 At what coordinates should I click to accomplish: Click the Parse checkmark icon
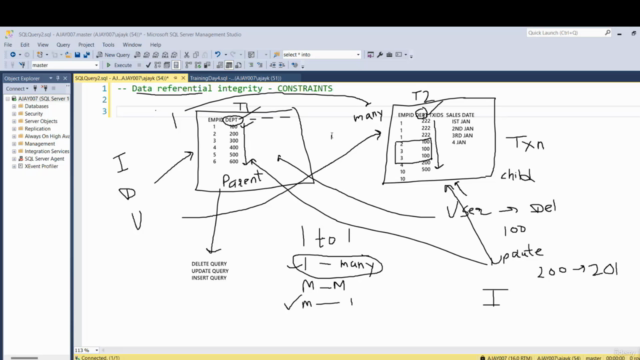(x=149, y=65)
